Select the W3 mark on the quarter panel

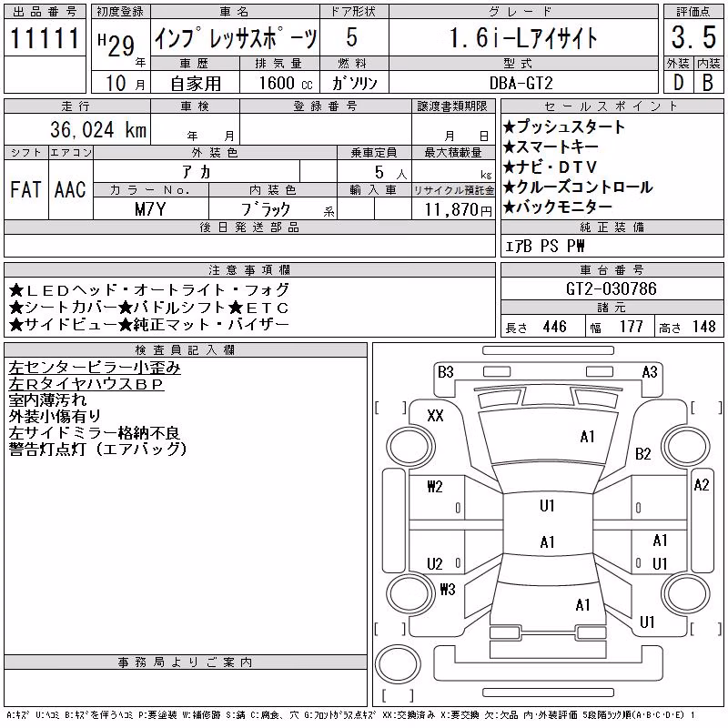pos(448,590)
